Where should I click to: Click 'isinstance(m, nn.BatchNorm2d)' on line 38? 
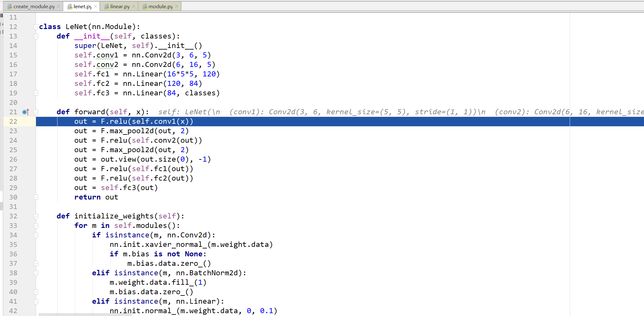tap(178, 273)
